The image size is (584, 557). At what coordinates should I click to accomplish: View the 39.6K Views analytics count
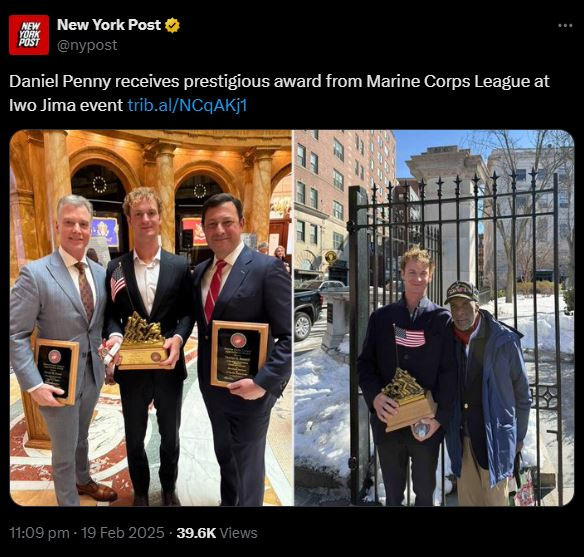coord(217,533)
